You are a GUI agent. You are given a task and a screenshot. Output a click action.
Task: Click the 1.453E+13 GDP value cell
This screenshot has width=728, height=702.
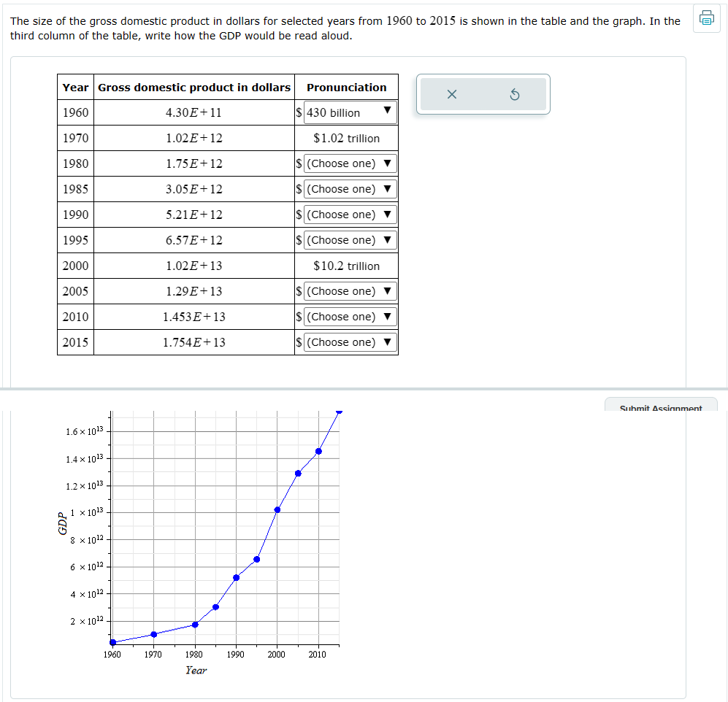pos(194,317)
